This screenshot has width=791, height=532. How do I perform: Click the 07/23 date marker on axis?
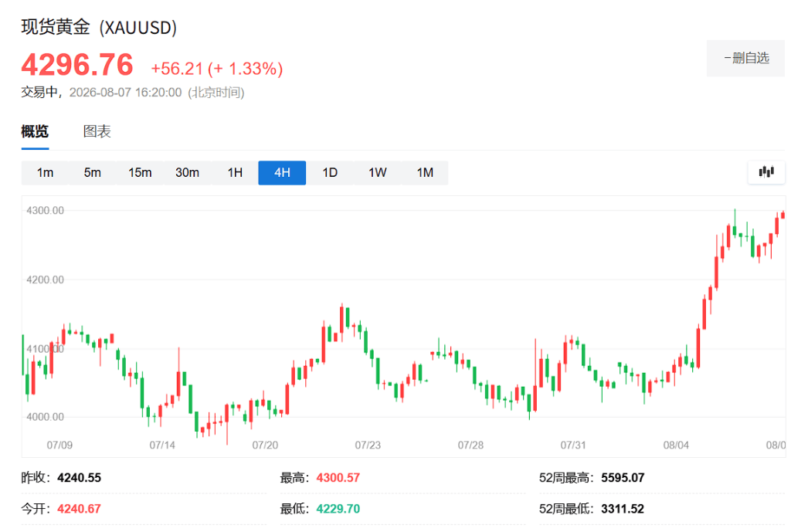368,446
